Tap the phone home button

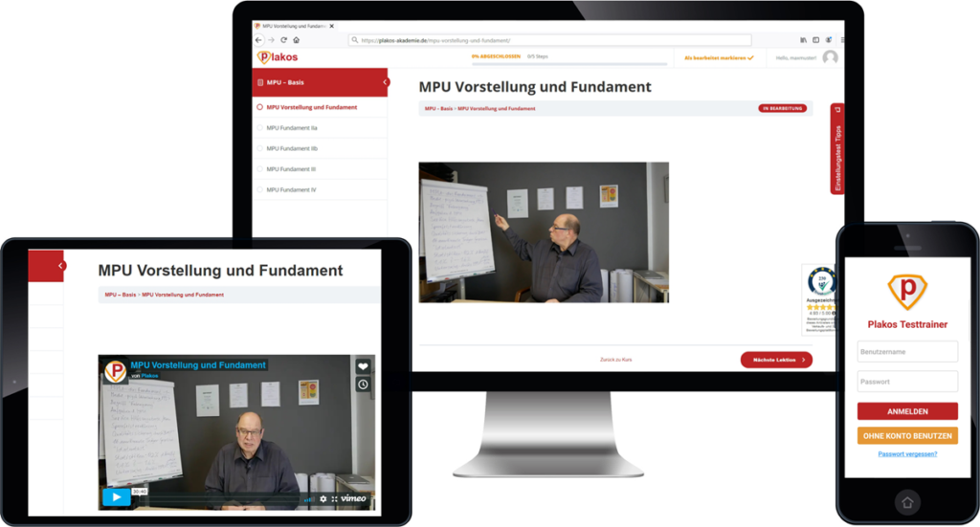(907, 503)
